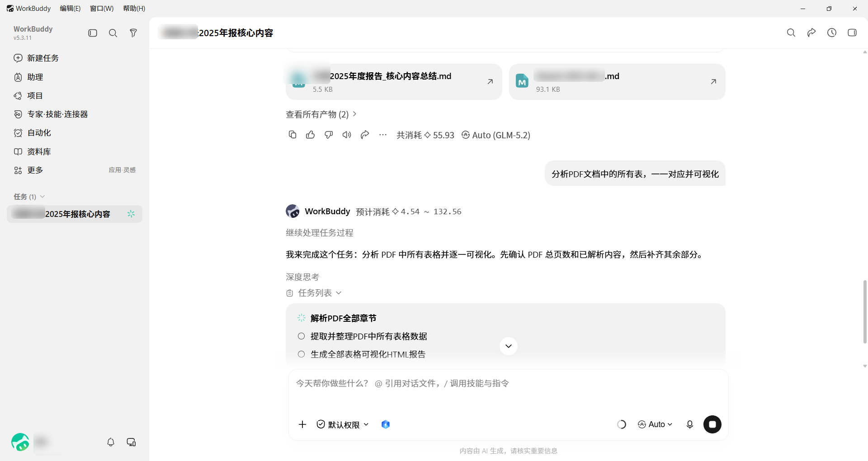Toggle the right side panel icon
The image size is (868, 461).
point(852,33)
